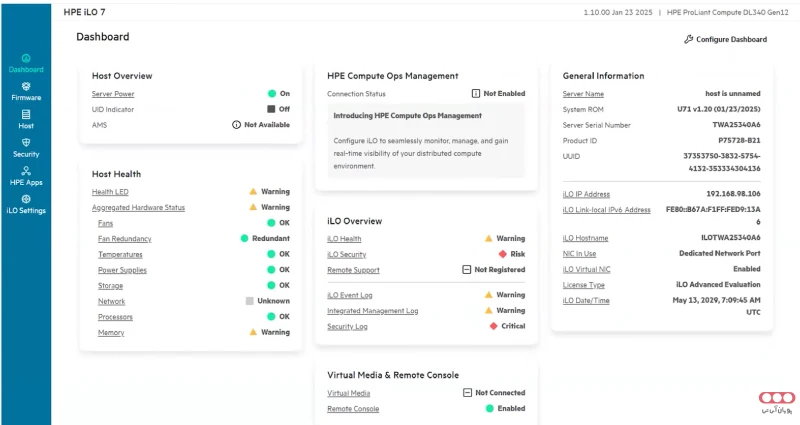Open the Security shield icon
The image size is (800, 425).
(26, 142)
